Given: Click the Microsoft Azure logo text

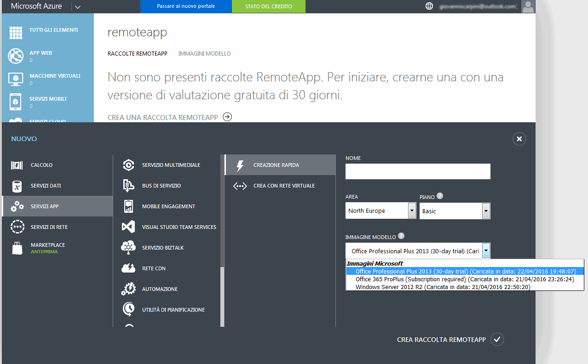Looking at the screenshot, I should point(36,6).
